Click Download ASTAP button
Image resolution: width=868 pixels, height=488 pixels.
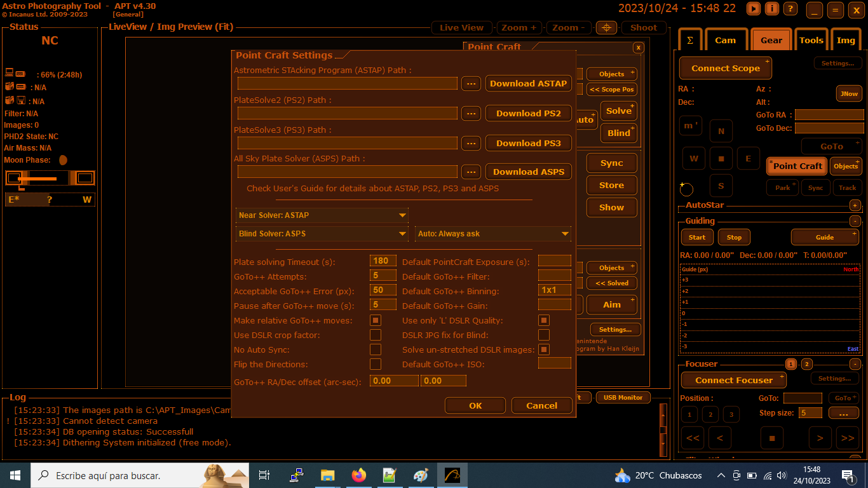coord(529,83)
